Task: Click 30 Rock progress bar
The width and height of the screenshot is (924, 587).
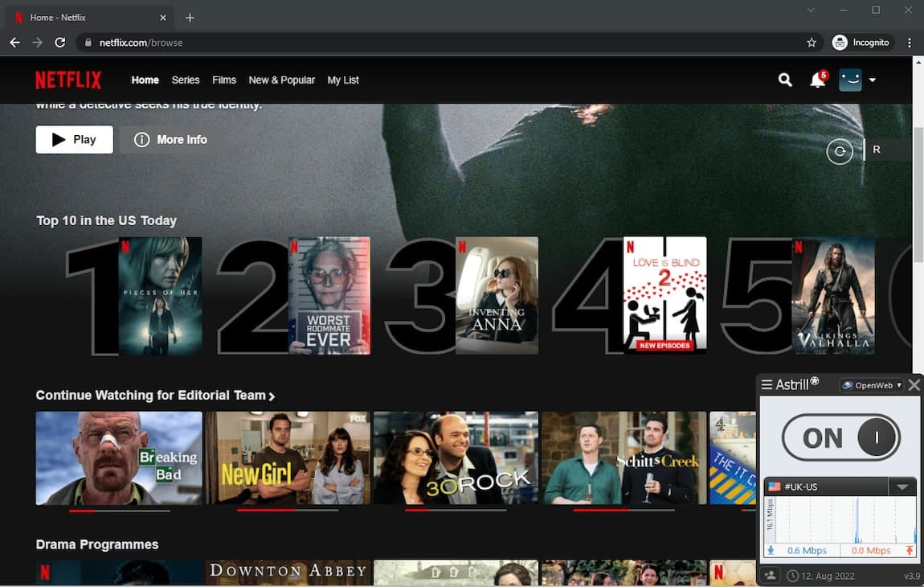Action: coord(456,511)
